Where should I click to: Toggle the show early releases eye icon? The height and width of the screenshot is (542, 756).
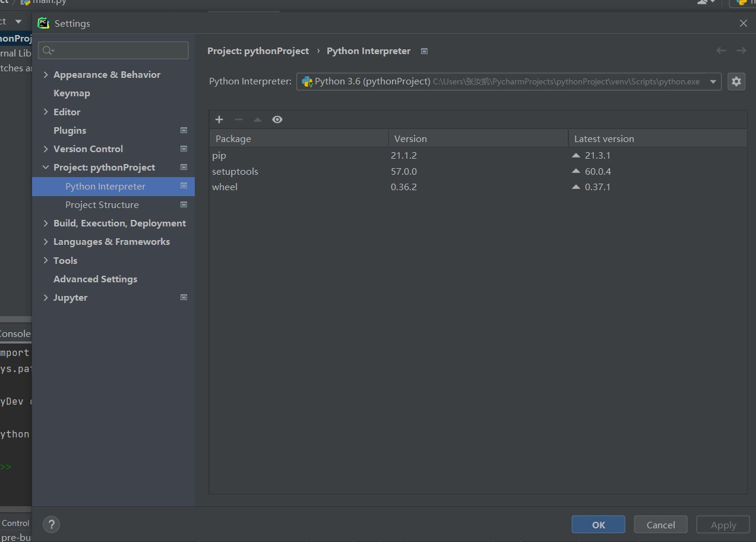[277, 119]
